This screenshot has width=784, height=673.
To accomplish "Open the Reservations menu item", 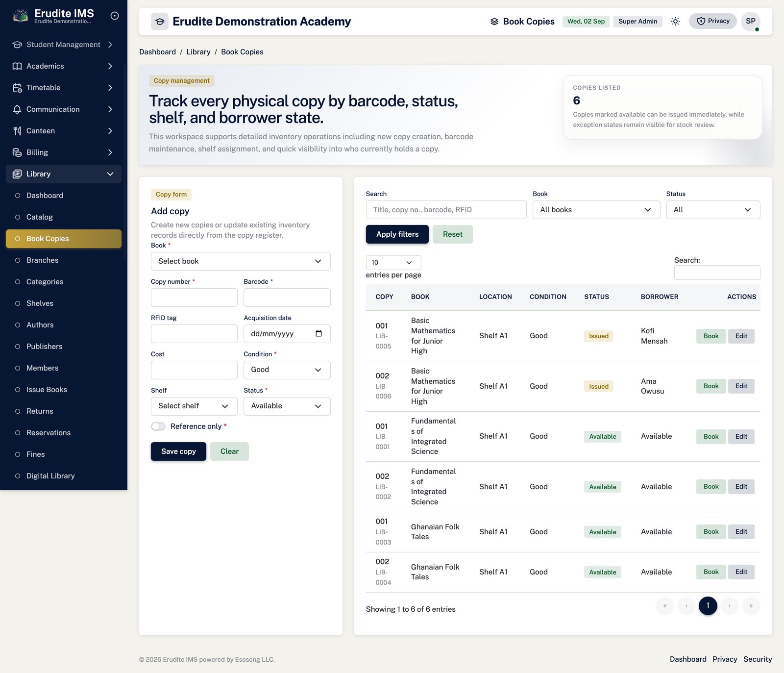I will click(x=64, y=433).
